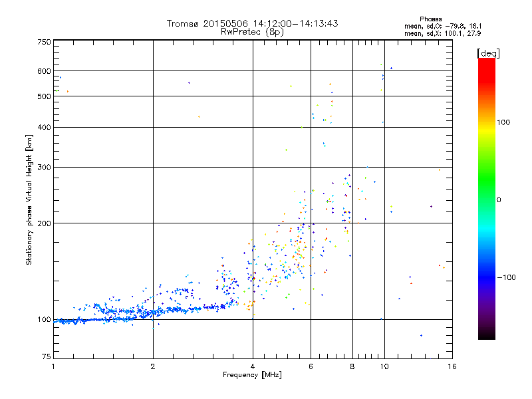The image size is (532, 399).
Task: Click the frequency axis "1" tick label
Action: (x=53, y=366)
